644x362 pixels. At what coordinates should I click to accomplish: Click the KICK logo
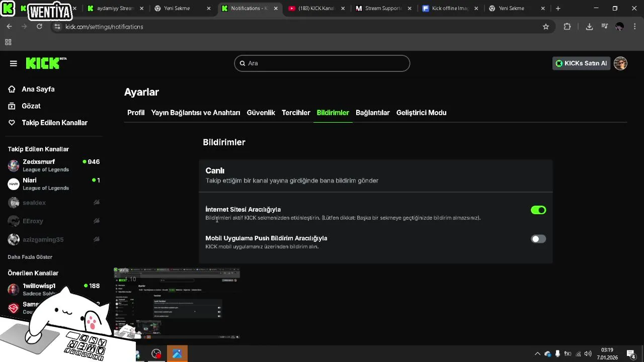coord(46,63)
